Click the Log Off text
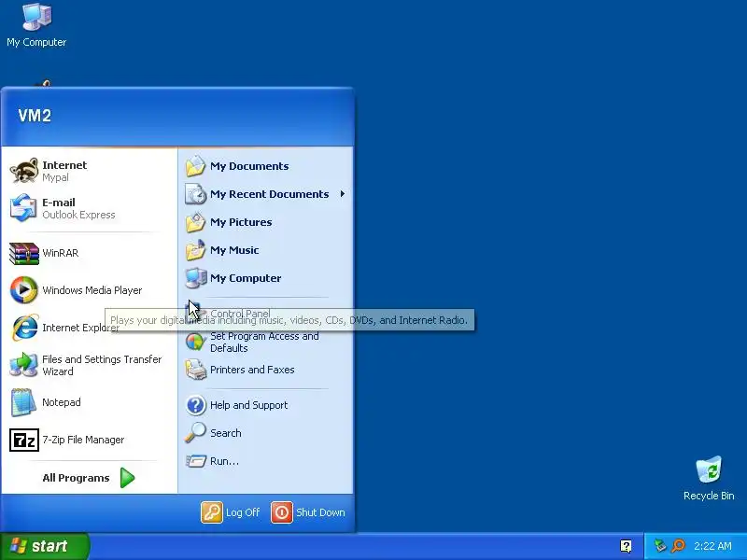The image size is (747, 560). tap(243, 512)
